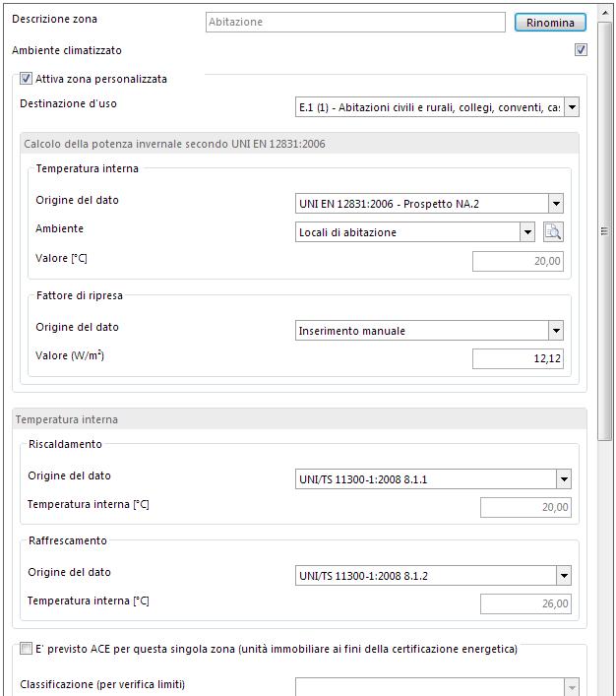Enable the ACE per singola zona checkbox
Viewport: 616px width, 696px height.
(x=27, y=649)
